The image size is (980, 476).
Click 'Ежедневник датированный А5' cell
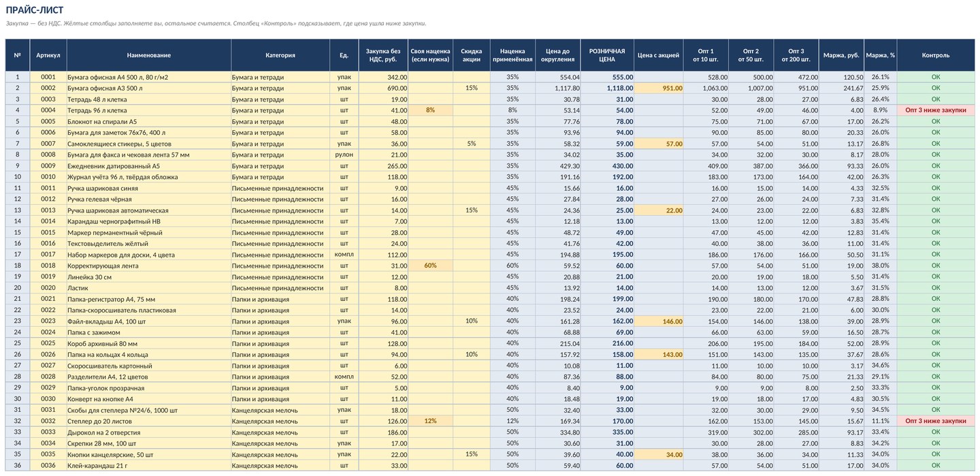click(x=148, y=166)
